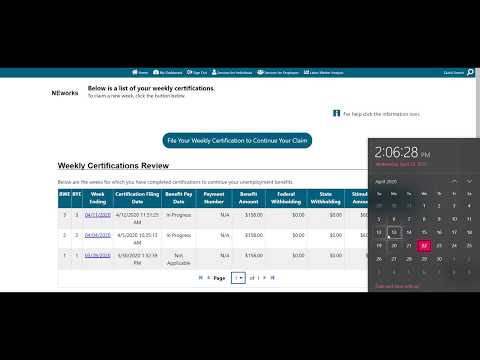Open week ending 04/04/2020 link
The image size is (480, 360).
pyautogui.click(x=98, y=235)
